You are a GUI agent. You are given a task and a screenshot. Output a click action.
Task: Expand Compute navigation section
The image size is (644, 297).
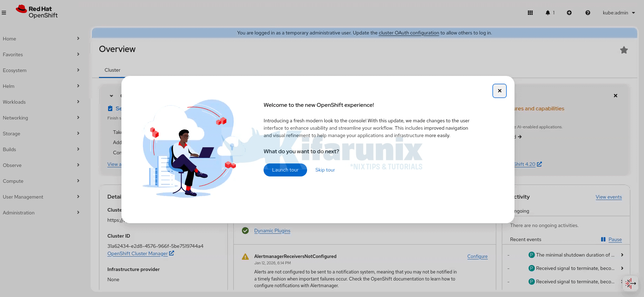tap(41, 181)
